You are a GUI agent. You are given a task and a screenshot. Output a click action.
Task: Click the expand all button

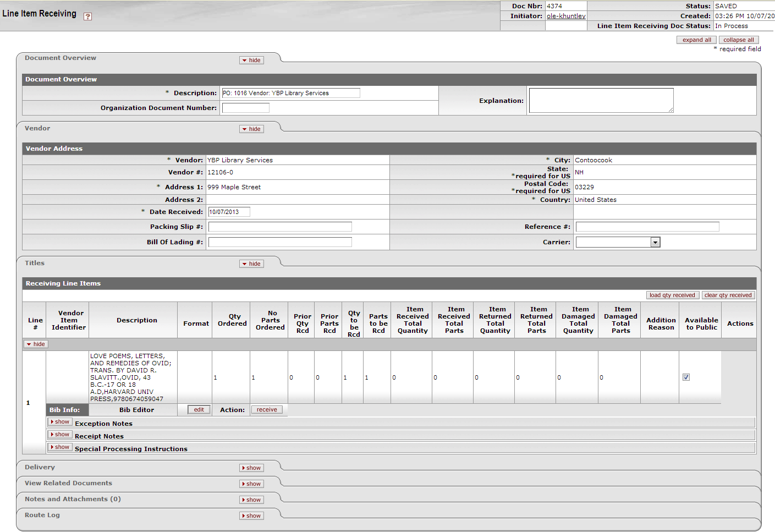coord(696,40)
